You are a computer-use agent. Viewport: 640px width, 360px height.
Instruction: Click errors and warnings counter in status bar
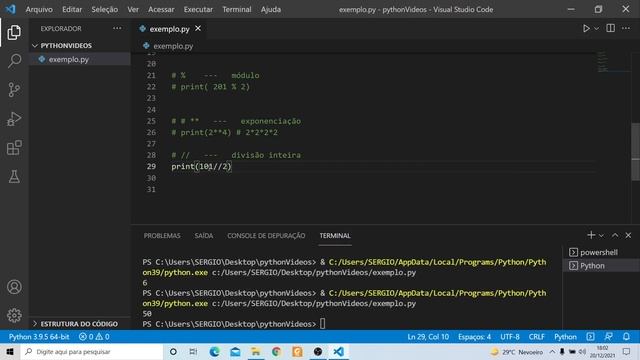tap(94, 337)
